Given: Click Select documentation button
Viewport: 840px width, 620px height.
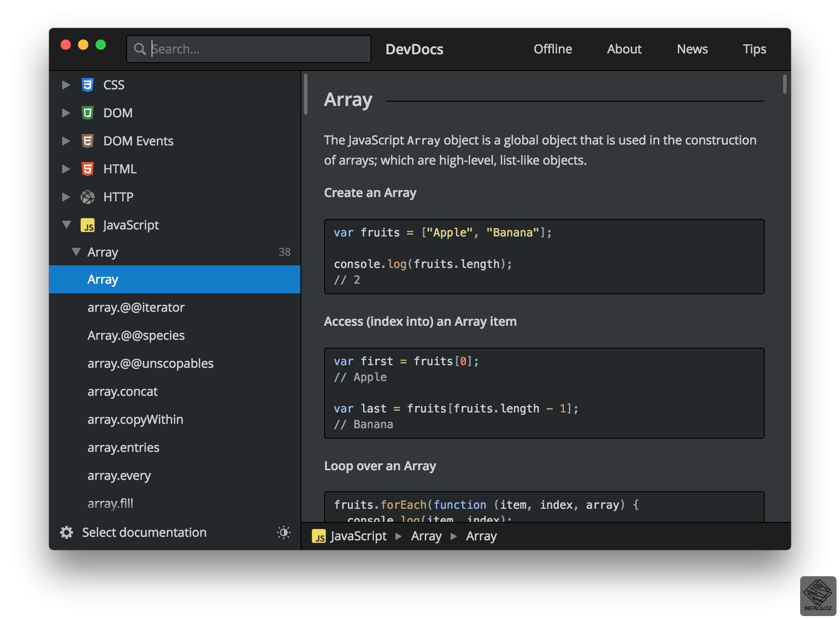Looking at the screenshot, I should pos(144,532).
